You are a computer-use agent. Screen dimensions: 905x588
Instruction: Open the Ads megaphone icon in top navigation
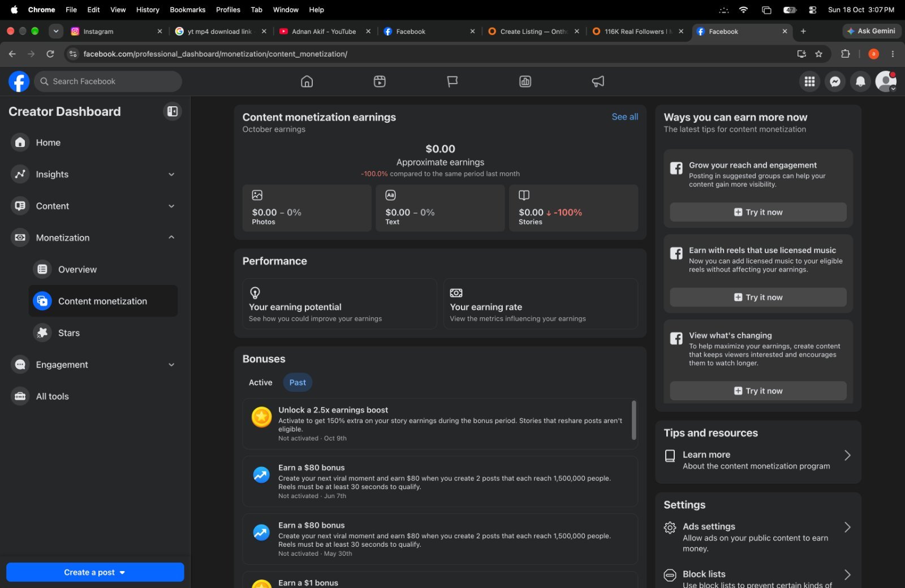[x=598, y=81]
